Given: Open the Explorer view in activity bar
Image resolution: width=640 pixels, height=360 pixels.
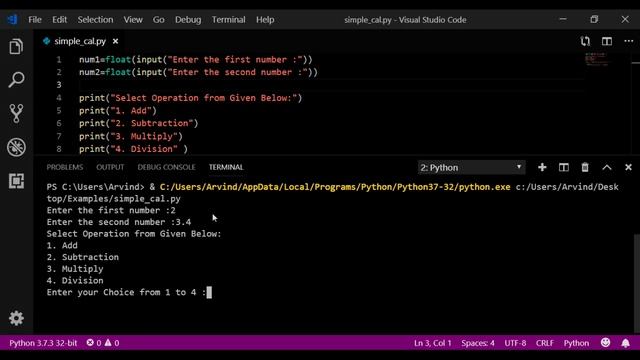Looking at the screenshot, I should click(16, 47).
